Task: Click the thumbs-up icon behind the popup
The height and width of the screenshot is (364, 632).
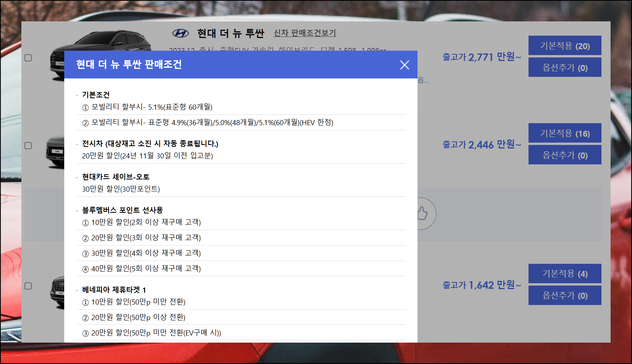Action: [423, 213]
